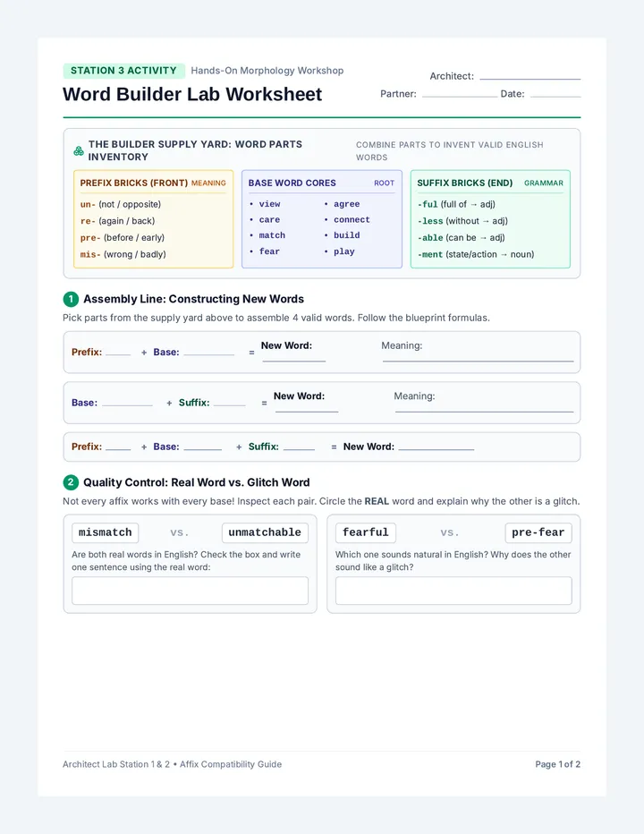Click the 'Page 1 of 2' footer text

tap(558, 764)
